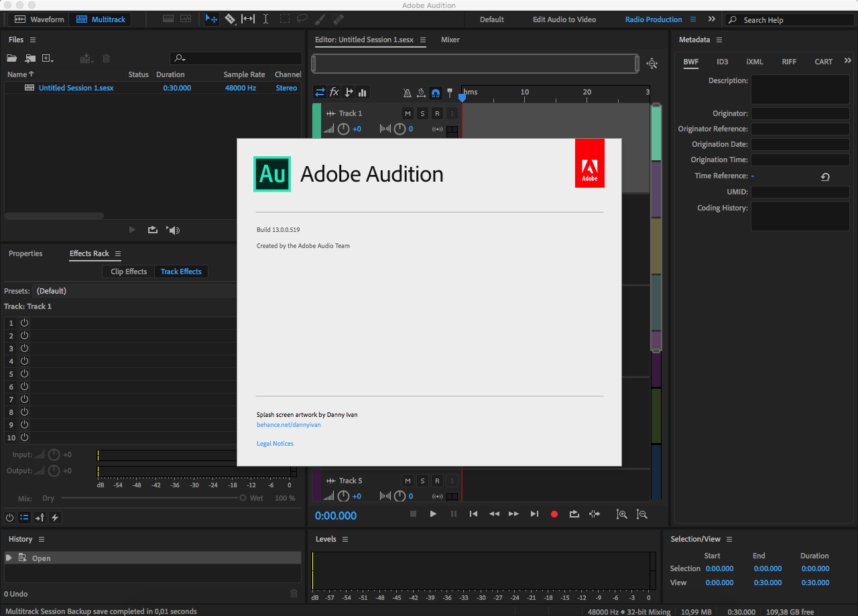
Task: Arm Track 5 for recording
Action: click(437, 481)
